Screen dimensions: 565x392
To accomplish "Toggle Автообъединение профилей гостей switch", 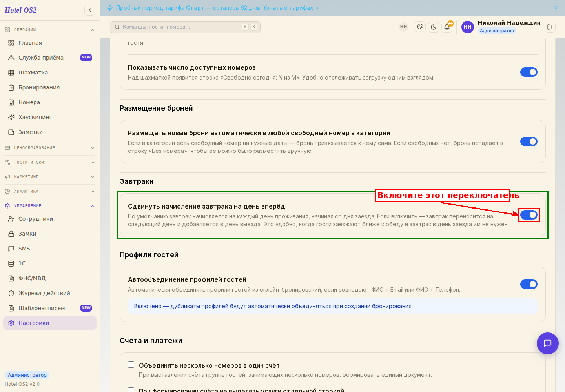I will coord(529,284).
